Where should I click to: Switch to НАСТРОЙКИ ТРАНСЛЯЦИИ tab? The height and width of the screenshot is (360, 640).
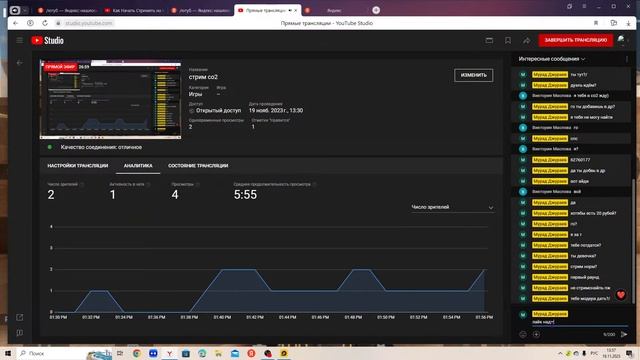[78, 166]
